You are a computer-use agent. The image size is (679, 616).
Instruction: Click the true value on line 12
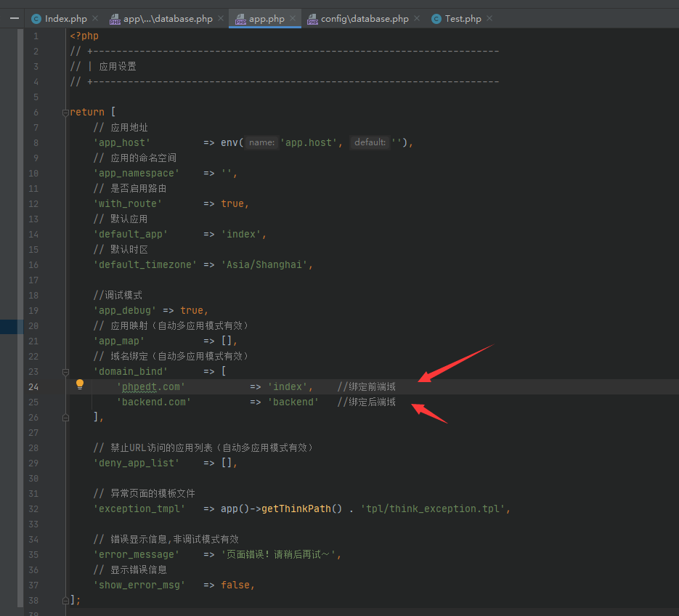pyautogui.click(x=232, y=203)
